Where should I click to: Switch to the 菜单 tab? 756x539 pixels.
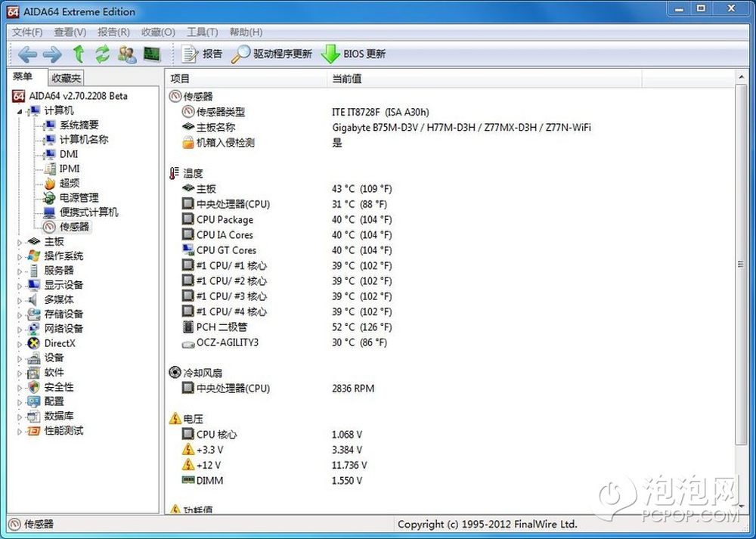[x=23, y=76]
